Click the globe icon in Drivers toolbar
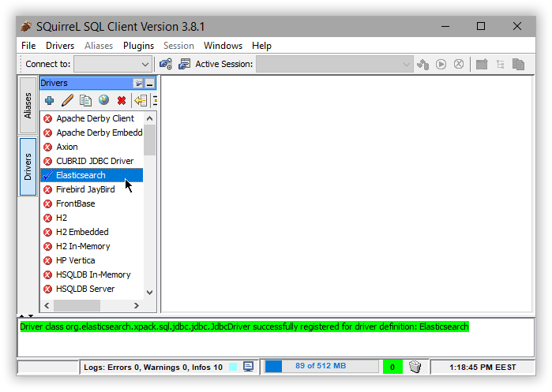 point(103,100)
